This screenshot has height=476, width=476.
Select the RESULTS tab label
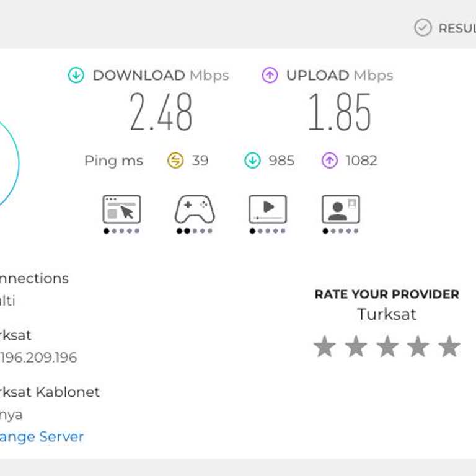457,29
